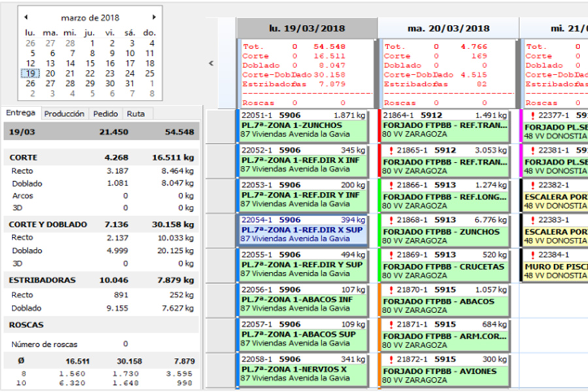Select order FORJADO FTPBB - REF.LONG
This screenshot has height=392, width=588.
[445, 195]
